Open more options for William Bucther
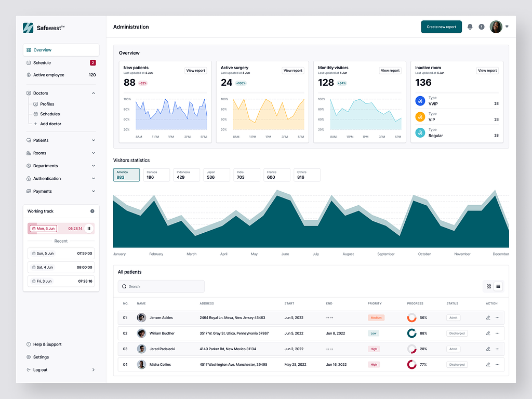The image size is (532, 399). 497,334
